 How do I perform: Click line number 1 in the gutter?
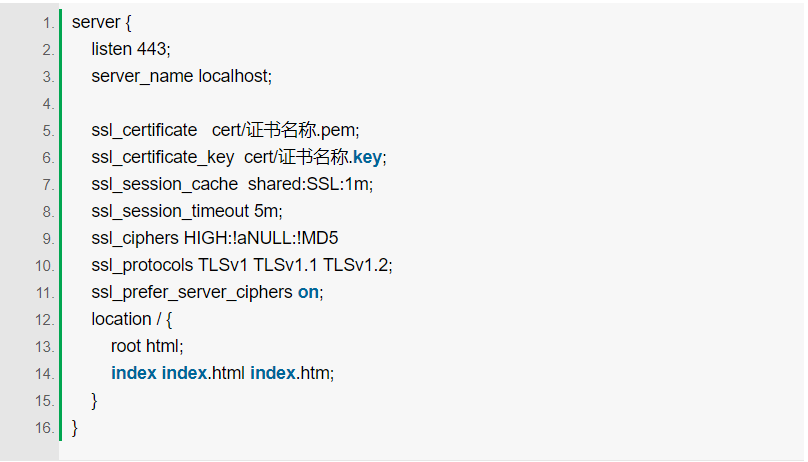(49, 22)
